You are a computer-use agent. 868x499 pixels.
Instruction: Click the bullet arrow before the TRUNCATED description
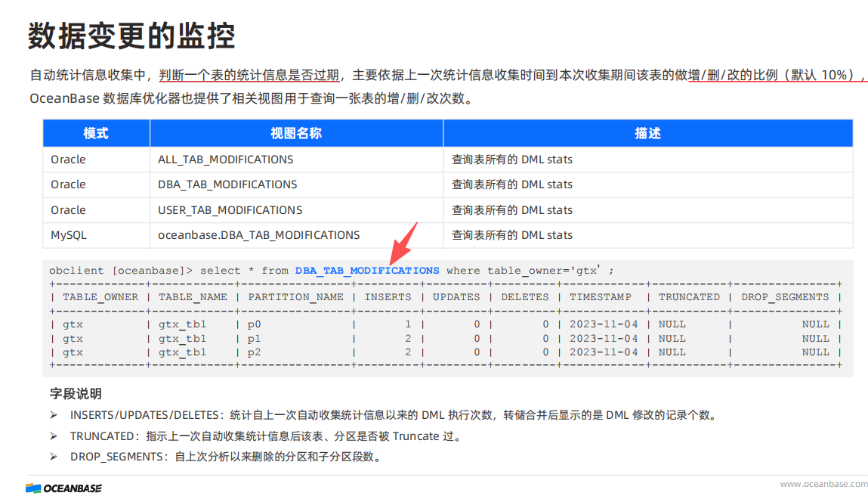click(x=54, y=436)
